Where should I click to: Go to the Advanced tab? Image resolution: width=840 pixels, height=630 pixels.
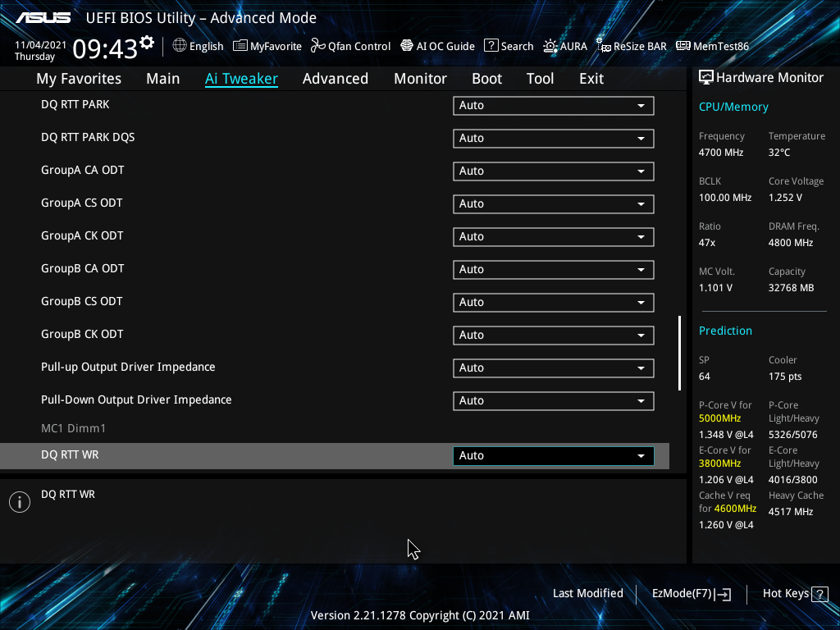coord(336,79)
